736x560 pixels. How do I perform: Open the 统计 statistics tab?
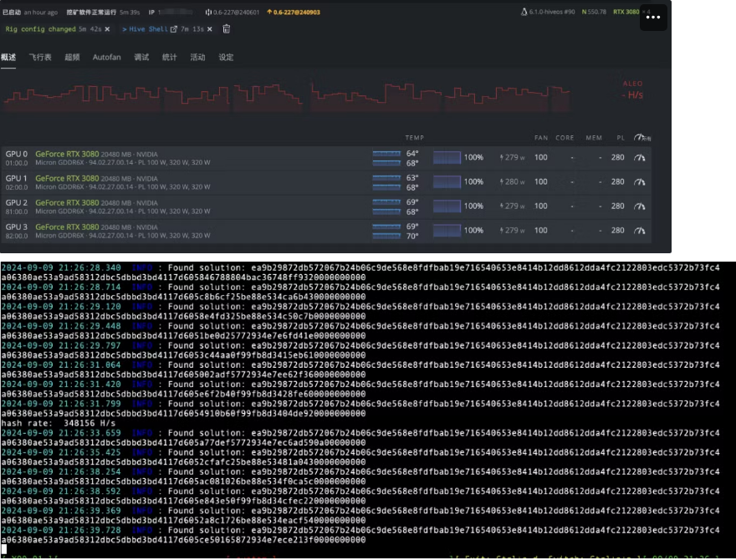[x=169, y=58]
